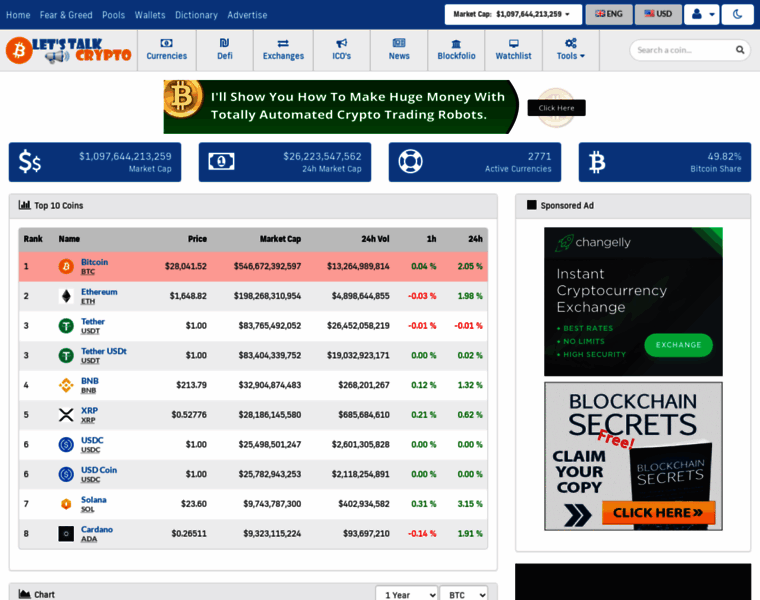Click the search magnifier icon
The height and width of the screenshot is (600, 760).
click(740, 50)
